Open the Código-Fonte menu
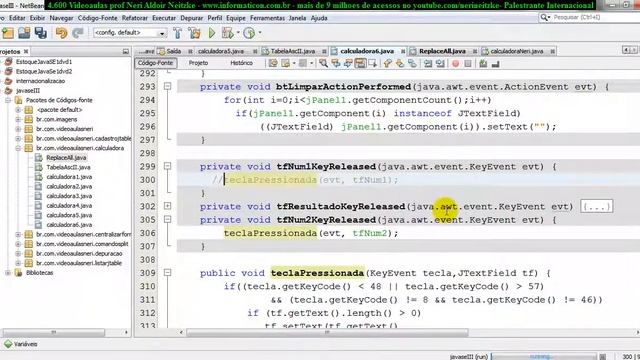This screenshot has width=640, height=360. 98,18
